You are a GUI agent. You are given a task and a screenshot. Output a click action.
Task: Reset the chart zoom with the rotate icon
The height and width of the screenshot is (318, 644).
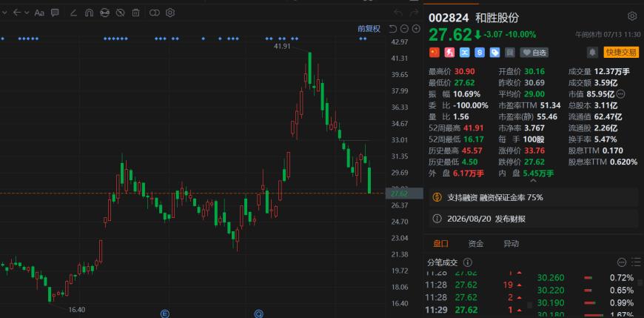point(392,29)
